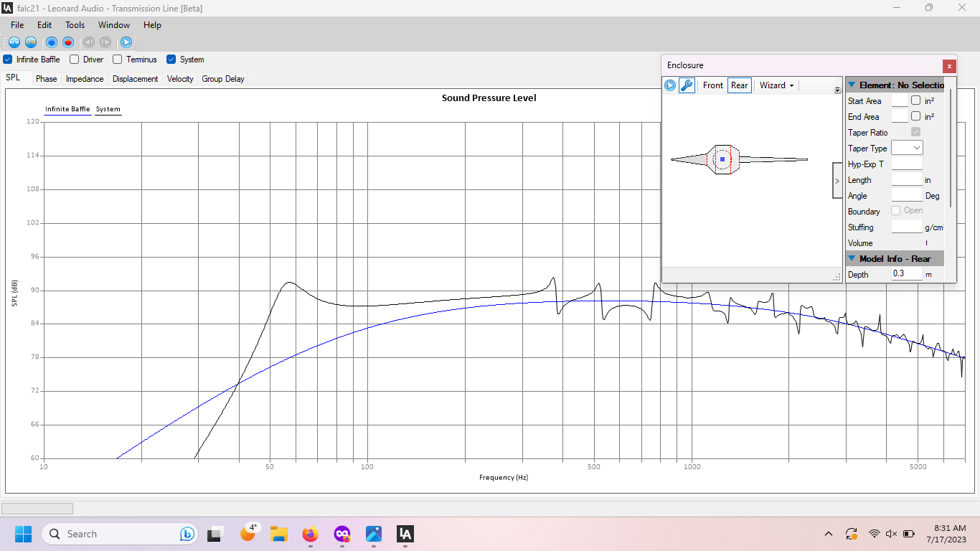Tick the Start Area checkbox
Image resolution: width=980 pixels, height=551 pixels.
coord(915,100)
